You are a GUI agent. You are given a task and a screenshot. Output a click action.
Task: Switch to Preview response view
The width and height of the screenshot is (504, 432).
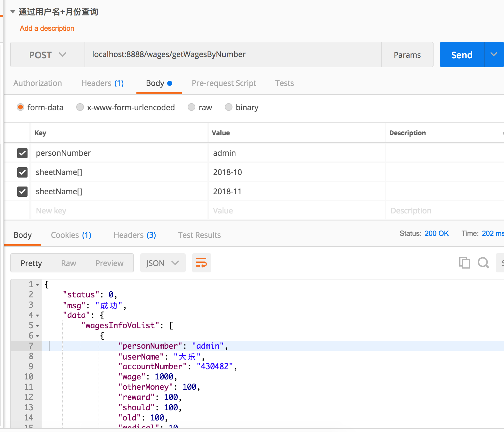(110, 263)
